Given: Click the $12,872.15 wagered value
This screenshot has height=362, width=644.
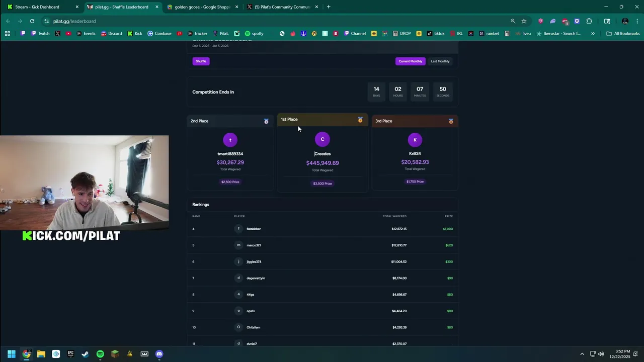Looking at the screenshot, I should coord(399,229).
